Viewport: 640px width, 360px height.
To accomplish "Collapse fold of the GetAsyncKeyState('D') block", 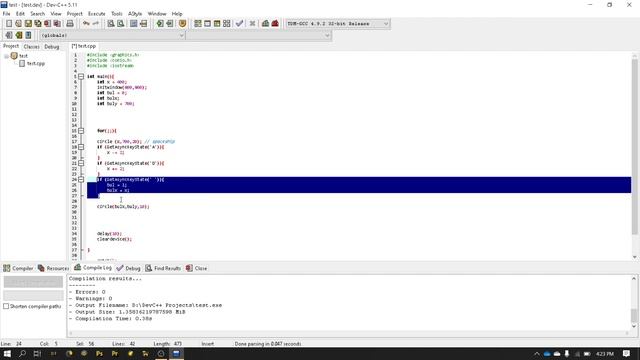I will 81,163.
